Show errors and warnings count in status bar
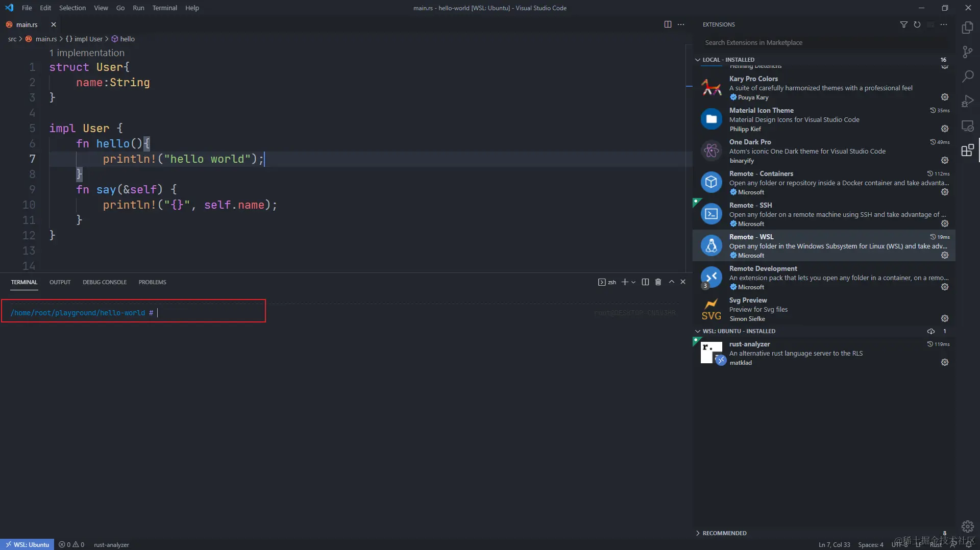 (x=71, y=544)
